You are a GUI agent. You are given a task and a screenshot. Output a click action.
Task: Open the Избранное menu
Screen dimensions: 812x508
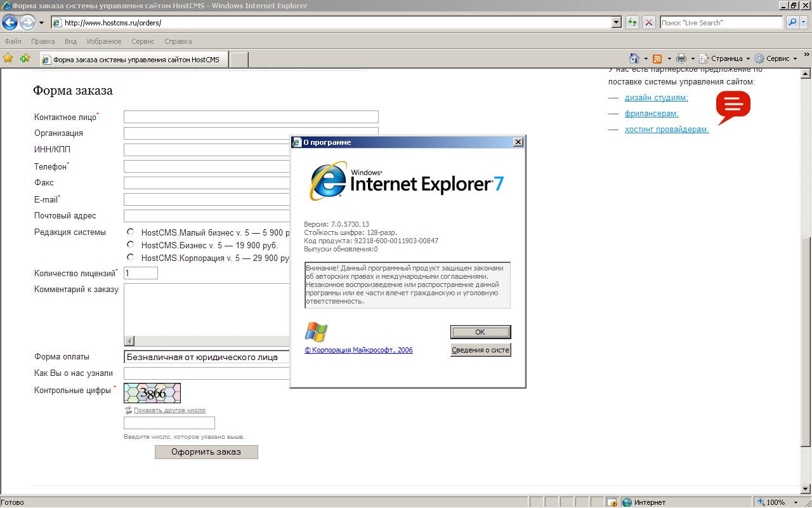103,41
